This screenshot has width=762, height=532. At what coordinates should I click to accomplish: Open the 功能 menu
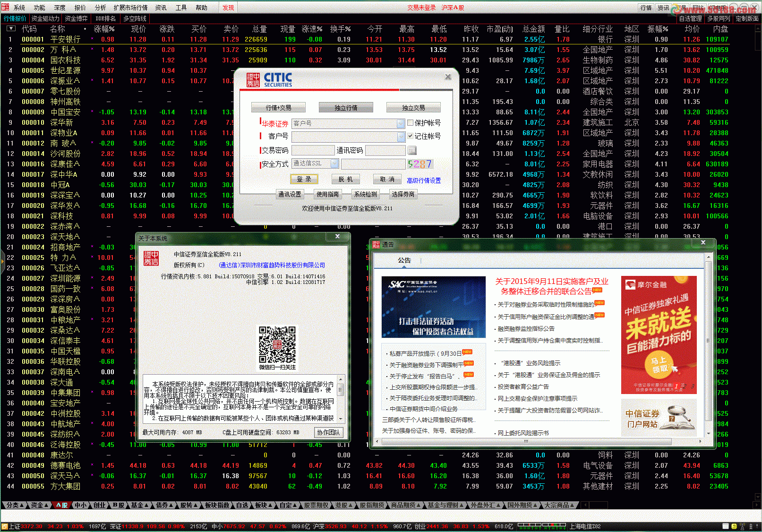coord(40,8)
